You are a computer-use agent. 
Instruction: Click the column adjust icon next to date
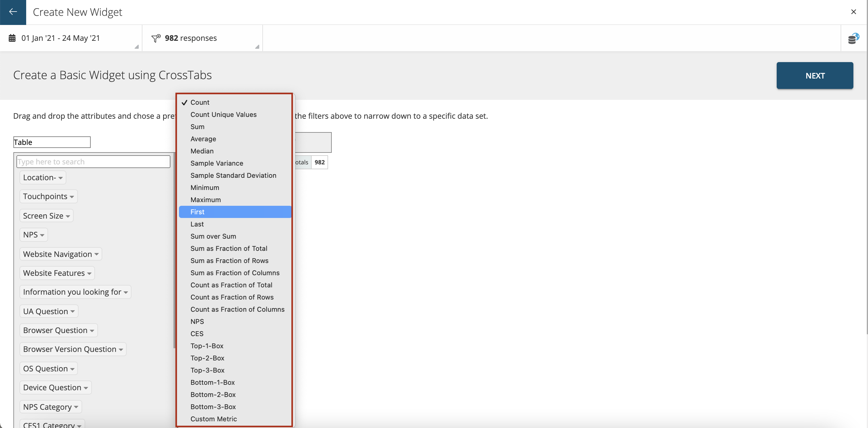[x=137, y=47]
